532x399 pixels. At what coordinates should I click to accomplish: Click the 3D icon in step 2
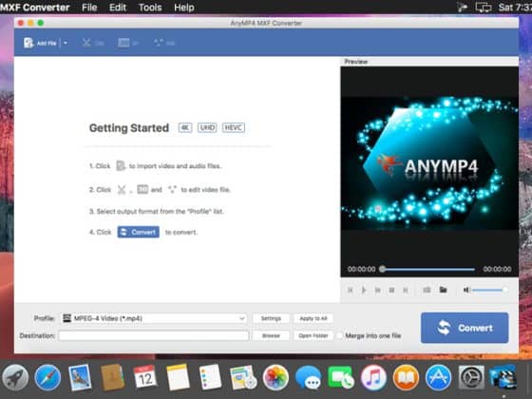click(x=142, y=189)
